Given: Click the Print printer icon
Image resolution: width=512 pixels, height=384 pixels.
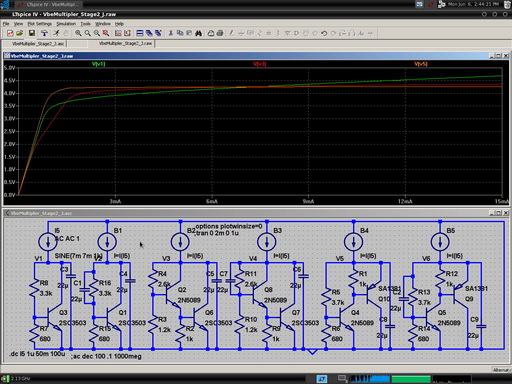Looking at the screenshot, I should (220, 33).
